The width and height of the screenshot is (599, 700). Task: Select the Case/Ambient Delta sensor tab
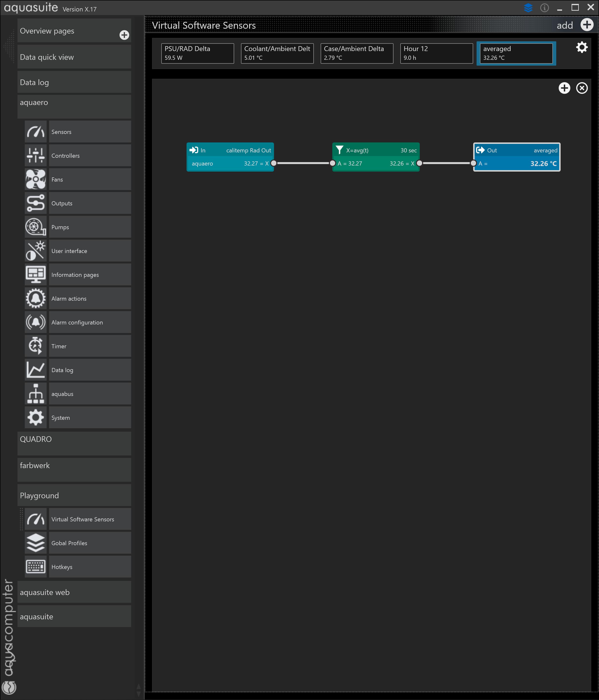coord(357,53)
